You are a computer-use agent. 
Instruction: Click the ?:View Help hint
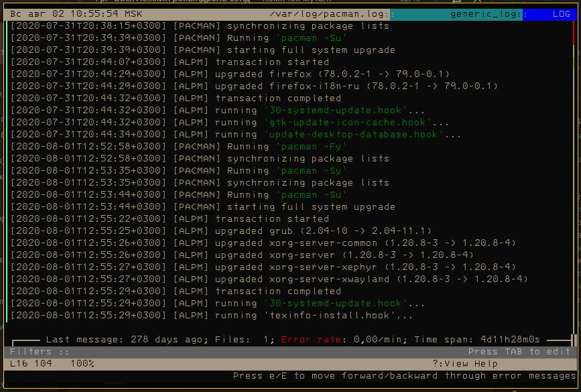[465, 364]
